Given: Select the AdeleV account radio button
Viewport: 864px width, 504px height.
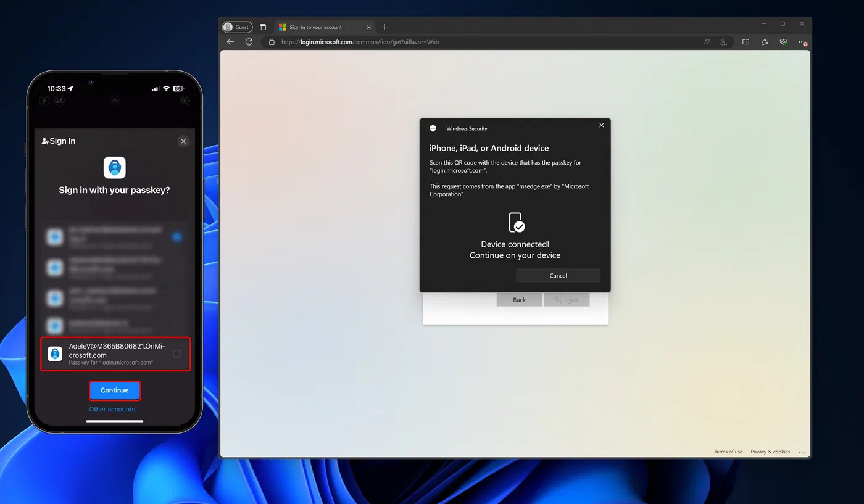Looking at the screenshot, I should [x=177, y=353].
